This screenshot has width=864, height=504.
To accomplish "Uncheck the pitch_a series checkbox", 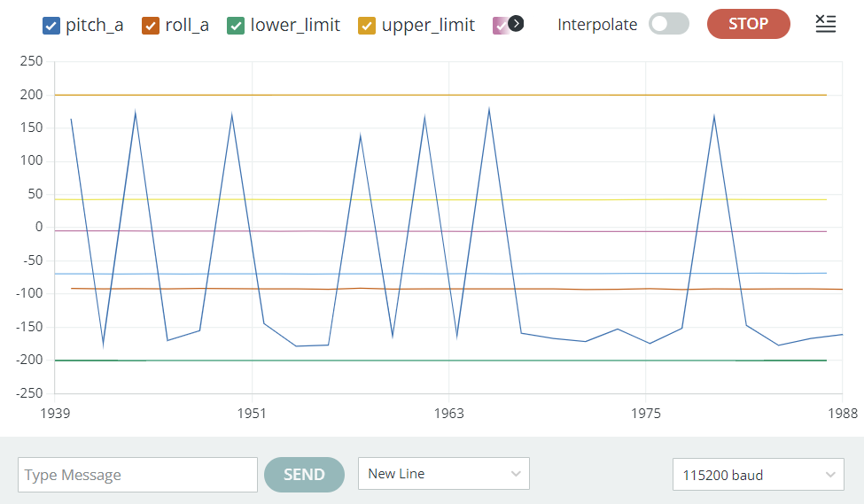I will coord(51,26).
